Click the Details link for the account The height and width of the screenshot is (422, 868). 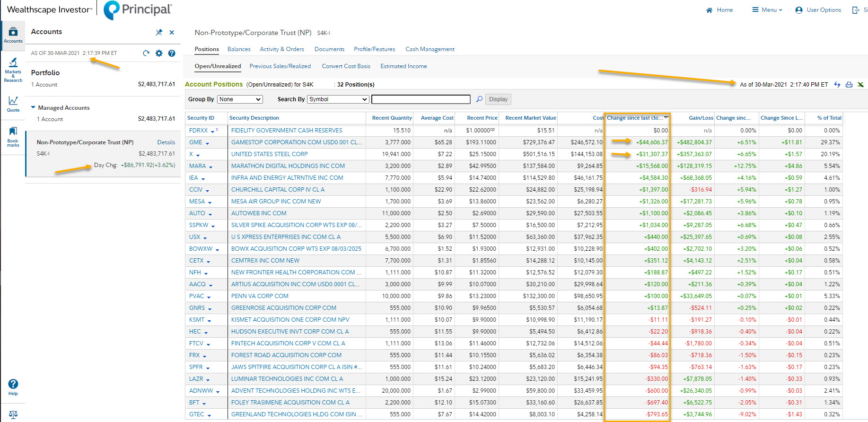click(x=166, y=142)
